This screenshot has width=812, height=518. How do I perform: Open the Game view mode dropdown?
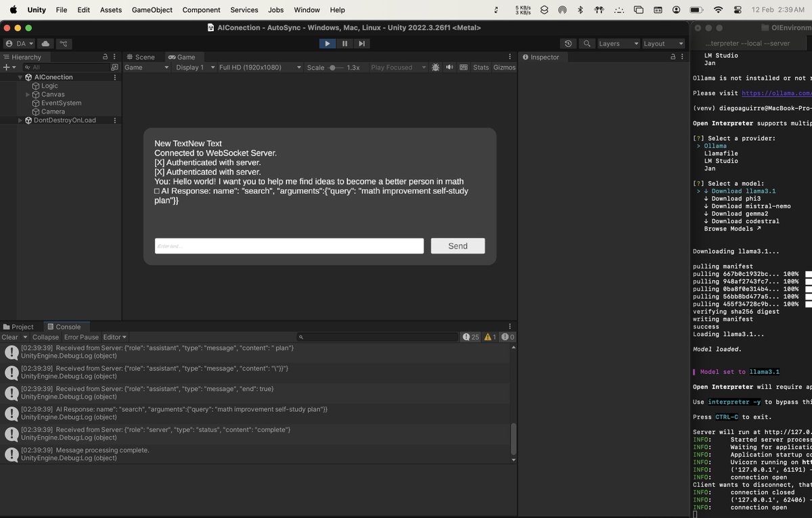click(x=147, y=68)
